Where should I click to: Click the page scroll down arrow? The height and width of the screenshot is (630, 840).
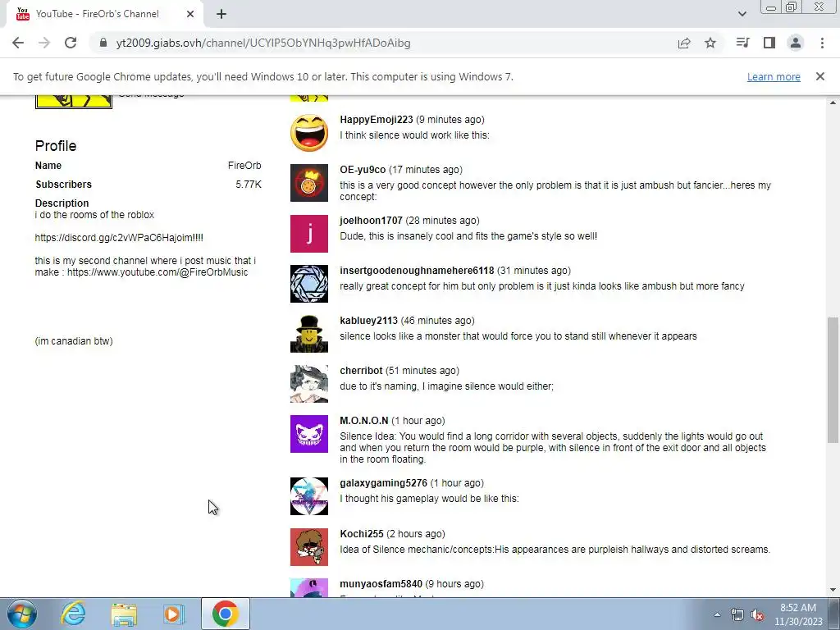(833, 590)
